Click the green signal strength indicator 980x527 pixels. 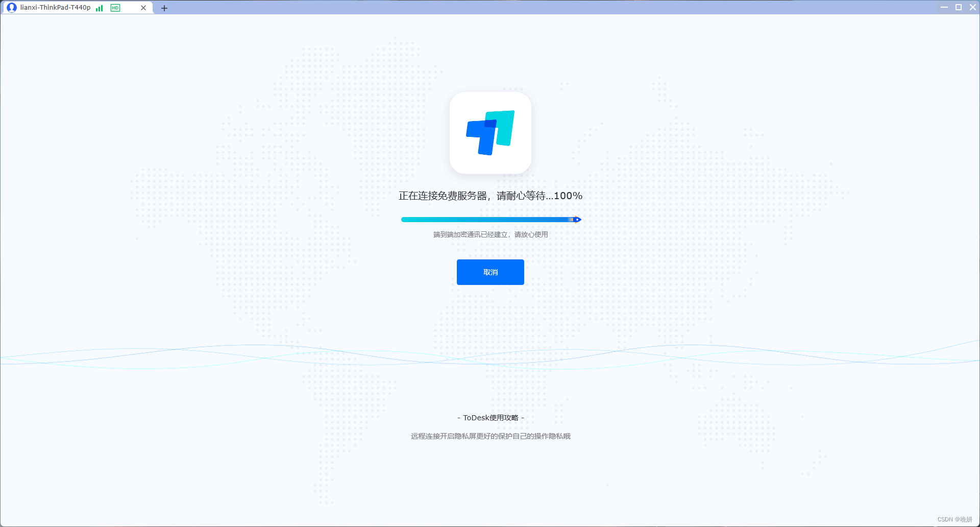click(100, 8)
